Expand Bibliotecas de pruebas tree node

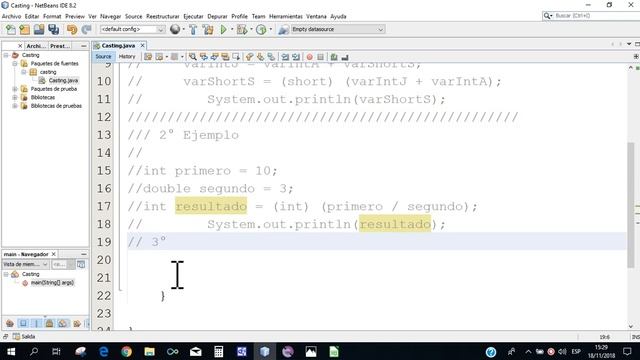(x=15, y=106)
